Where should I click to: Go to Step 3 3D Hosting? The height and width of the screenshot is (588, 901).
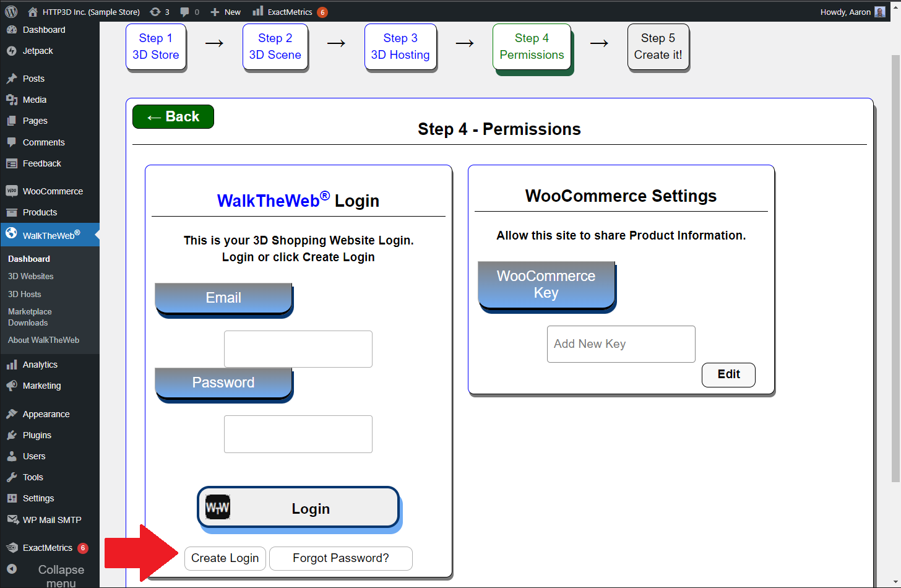[400, 46]
